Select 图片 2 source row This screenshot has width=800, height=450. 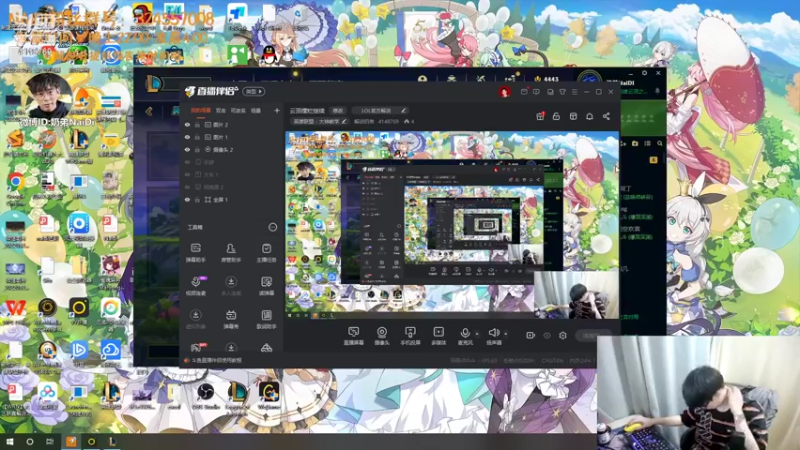click(232, 124)
